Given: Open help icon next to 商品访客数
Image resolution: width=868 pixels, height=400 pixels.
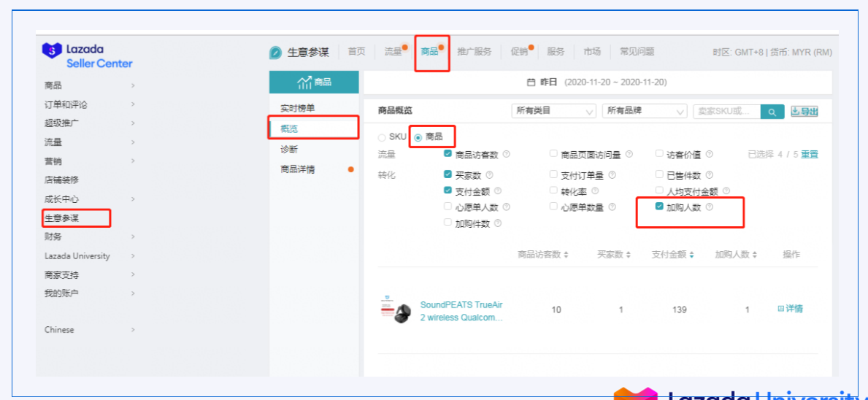Looking at the screenshot, I should click(x=506, y=154).
